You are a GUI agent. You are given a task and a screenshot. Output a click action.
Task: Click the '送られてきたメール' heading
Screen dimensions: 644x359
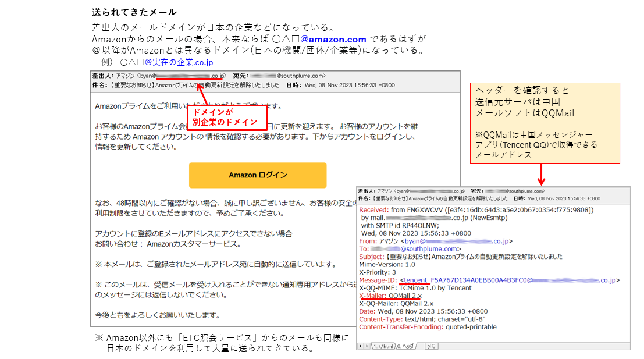134,12
